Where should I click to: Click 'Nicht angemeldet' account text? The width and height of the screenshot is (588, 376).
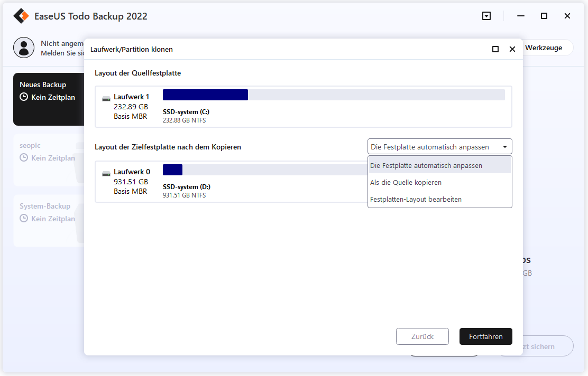click(x=62, y=43)
